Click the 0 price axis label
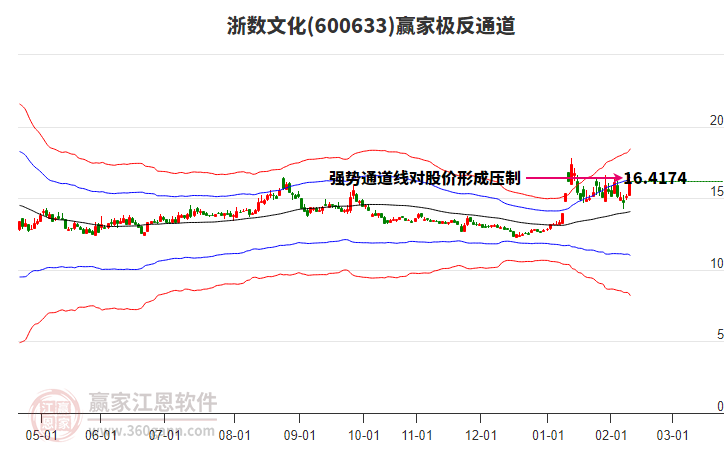Screen dimensions: 726x450 click(x=720, y=406)
